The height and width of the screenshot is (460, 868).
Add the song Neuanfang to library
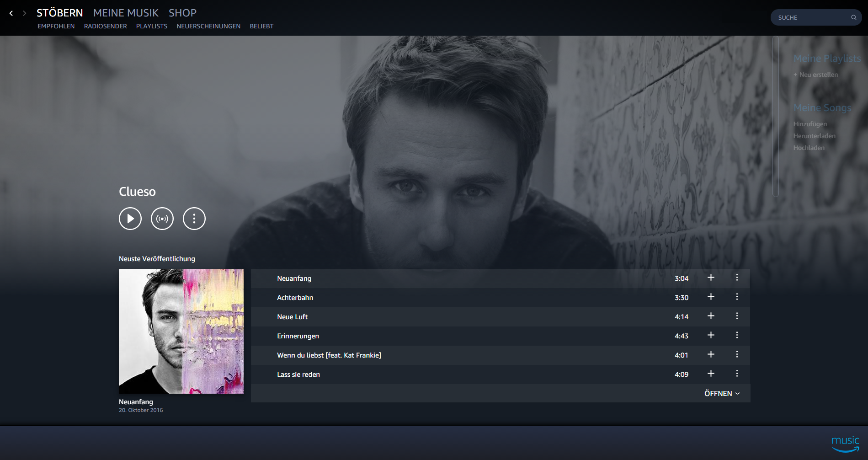(711, 278)
